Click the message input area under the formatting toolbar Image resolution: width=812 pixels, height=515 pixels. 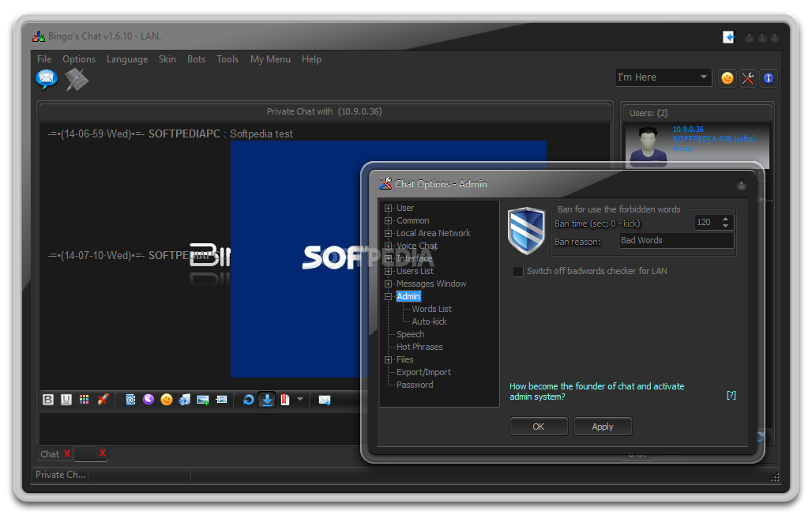click(199, 428)
